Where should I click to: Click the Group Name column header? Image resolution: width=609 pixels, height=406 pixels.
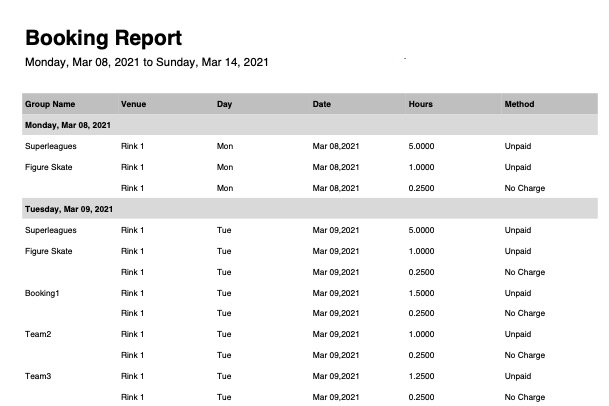[50, 104]
